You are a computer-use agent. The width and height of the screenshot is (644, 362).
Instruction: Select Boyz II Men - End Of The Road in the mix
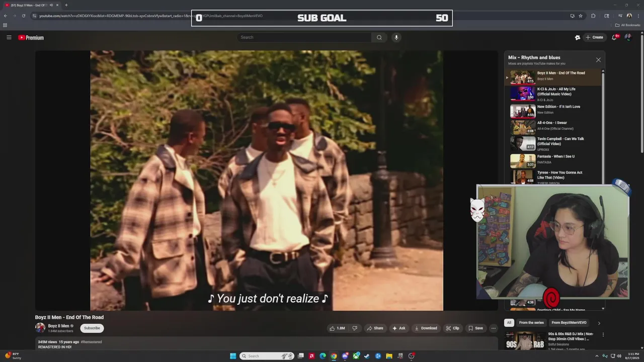553,77
